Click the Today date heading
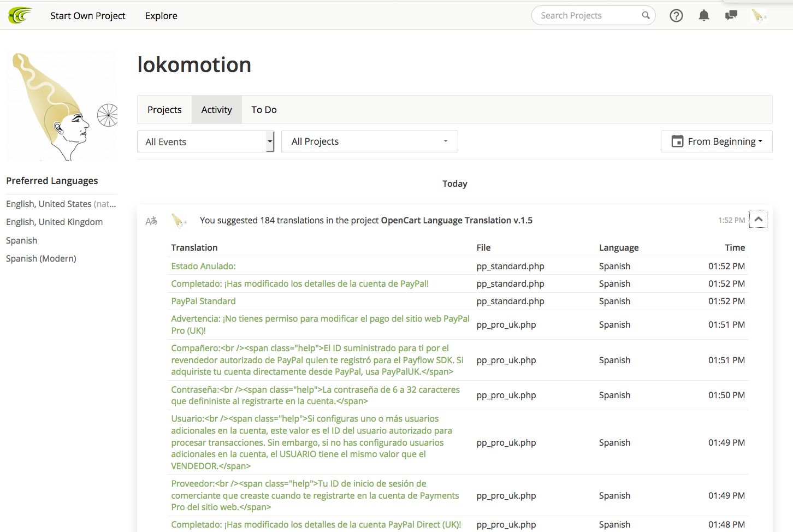The height and width of the screenshot is (532, 793). click(x=455, y=184)
